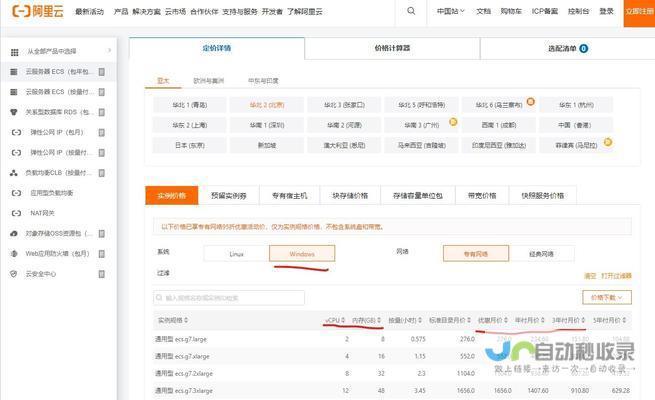This screenshot has width=655, height=400.
Task: Switch to 价格计算器 tab
Action: coord(392,48)
